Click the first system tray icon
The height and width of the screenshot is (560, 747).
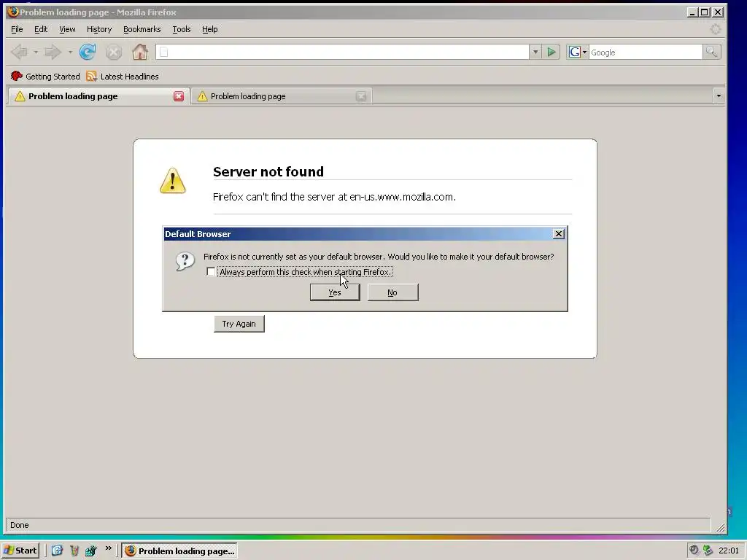click(694, 551)
